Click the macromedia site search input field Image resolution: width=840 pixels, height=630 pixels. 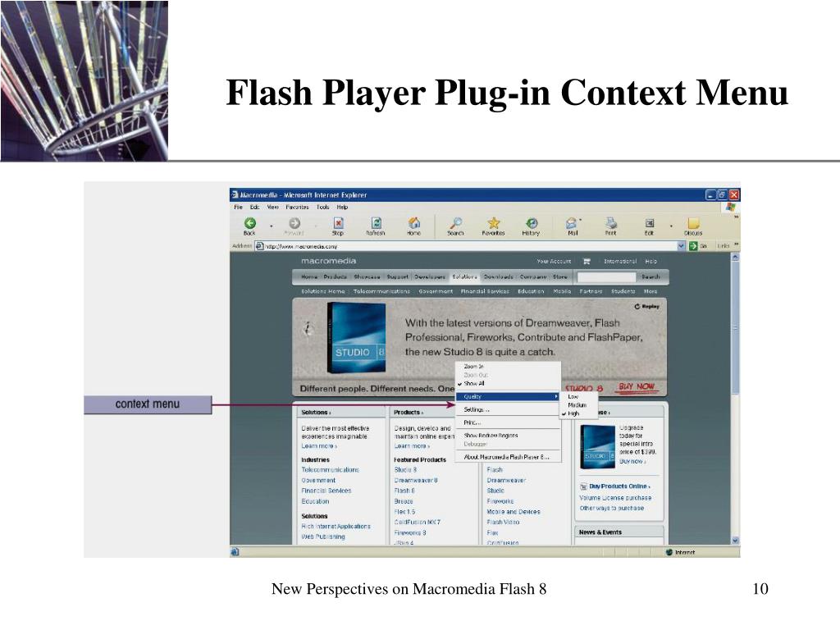pyautogui.click(x=606, y=276)
